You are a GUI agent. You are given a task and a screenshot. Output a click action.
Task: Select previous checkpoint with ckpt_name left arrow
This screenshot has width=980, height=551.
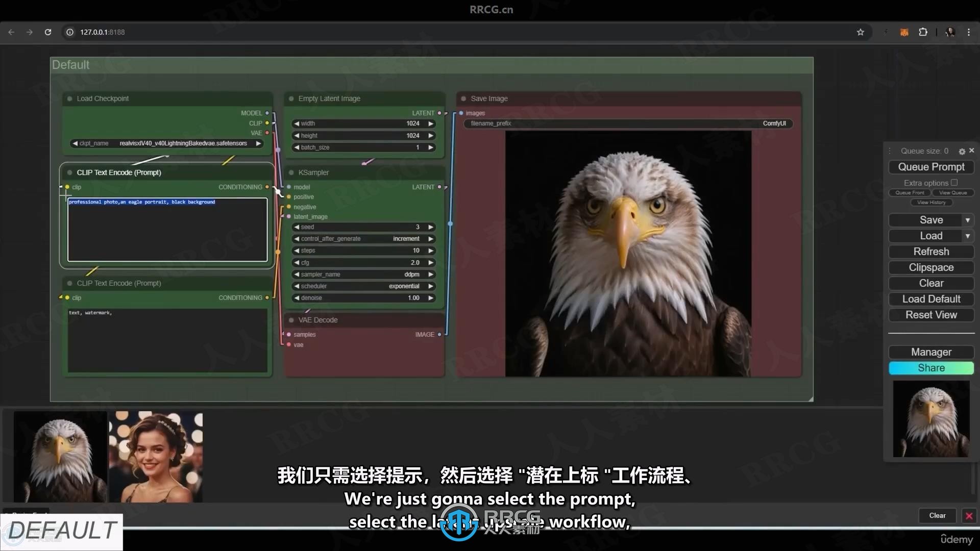75,143
